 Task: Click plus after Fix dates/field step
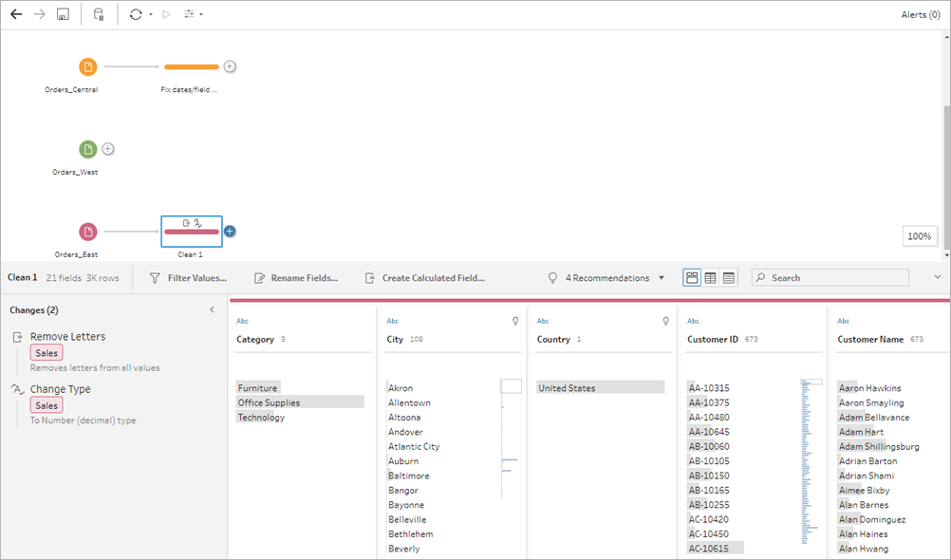click(x=230, y=66)
